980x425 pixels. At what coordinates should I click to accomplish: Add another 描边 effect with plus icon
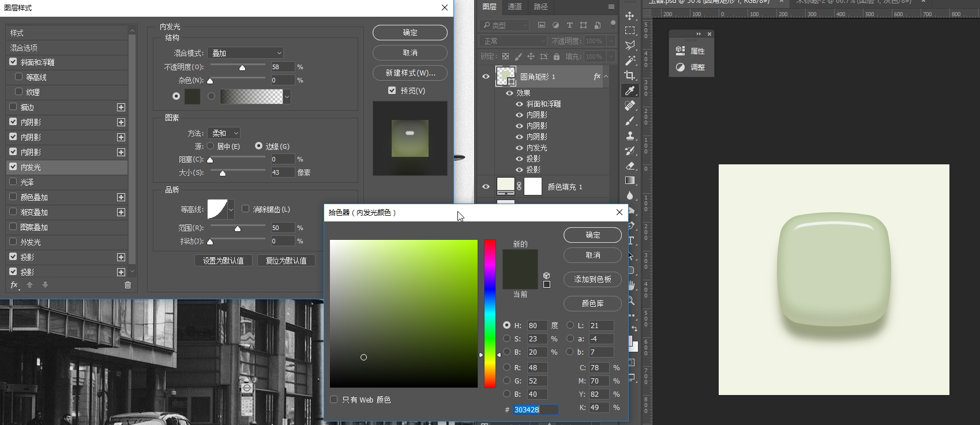click(x=121, y=107)
